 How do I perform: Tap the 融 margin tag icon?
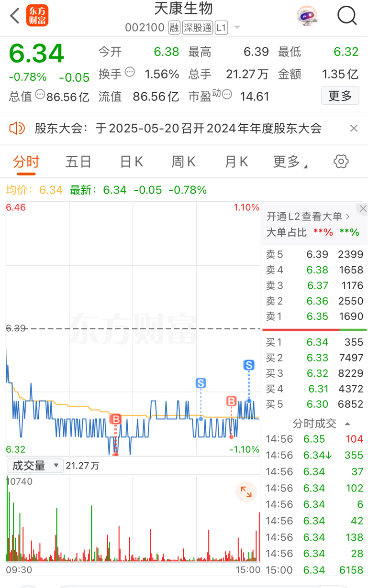click(175, 28)
